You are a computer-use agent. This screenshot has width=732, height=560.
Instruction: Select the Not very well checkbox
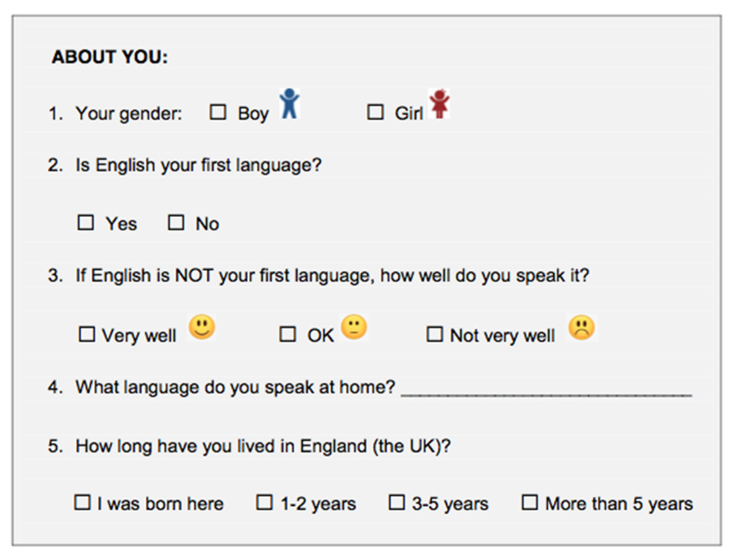pyautogui.click(x=434, y=334)
